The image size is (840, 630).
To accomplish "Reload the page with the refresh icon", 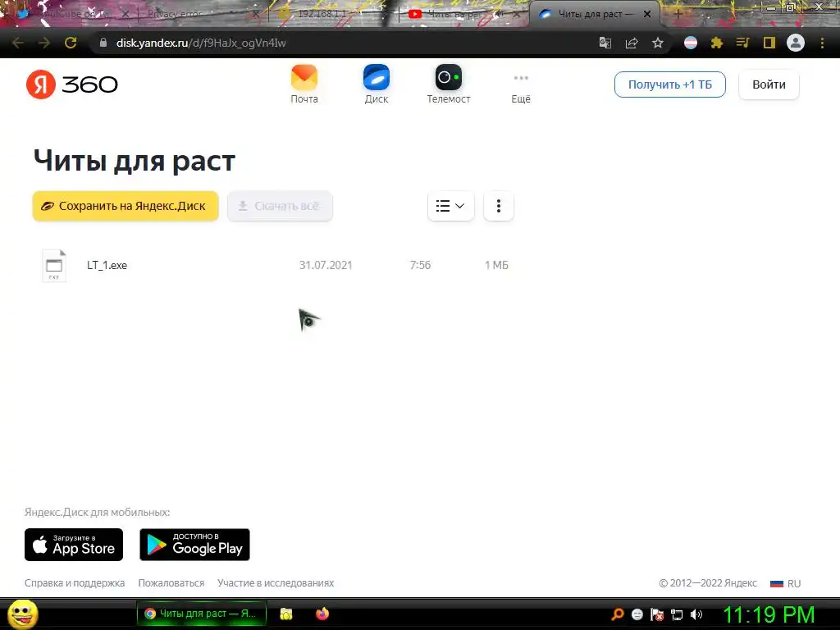I will click(x=71, y=43).
